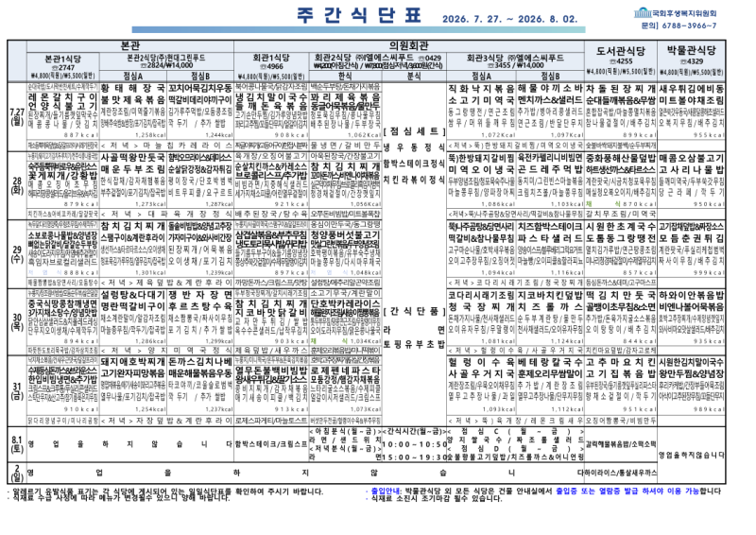Click the 본관1식당 header cell

tap(63, 66)
